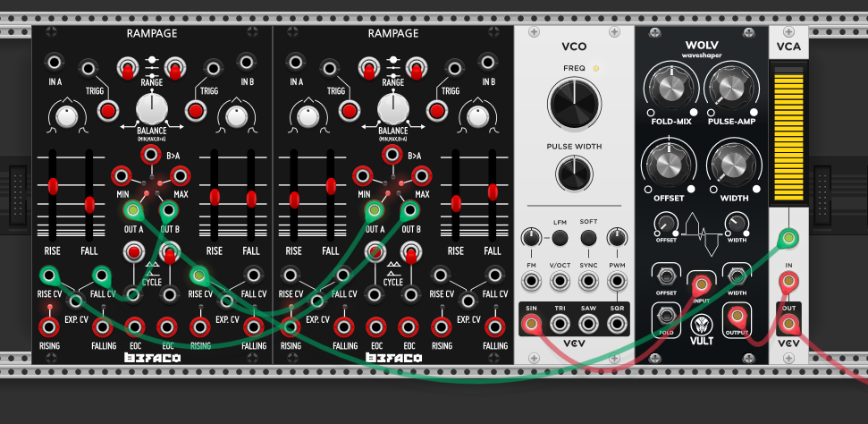Viewport: 868px width, 424px height.
Task: Click the BALANCE knob on right Rampage
Action: point(393,108)
